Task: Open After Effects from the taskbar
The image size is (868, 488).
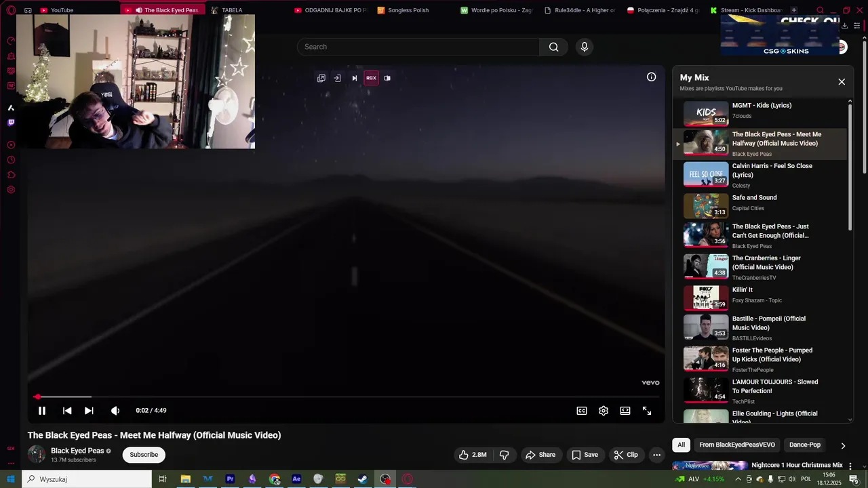Action: (x=296, y=479)
